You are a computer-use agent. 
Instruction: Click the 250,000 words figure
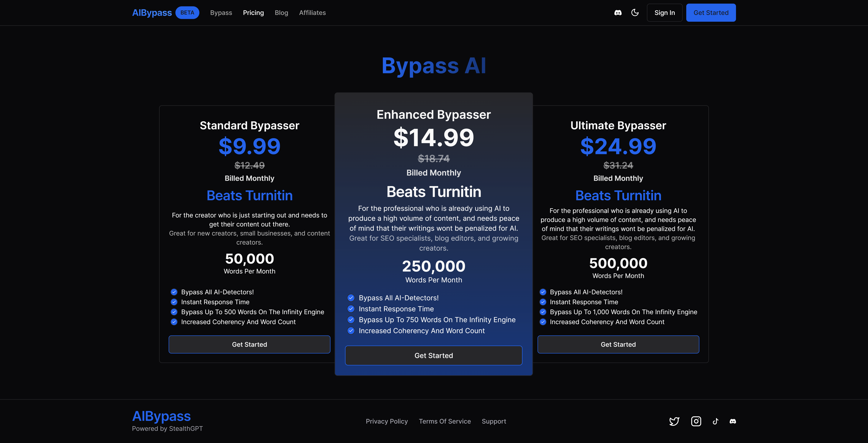(x=434, y=266)
